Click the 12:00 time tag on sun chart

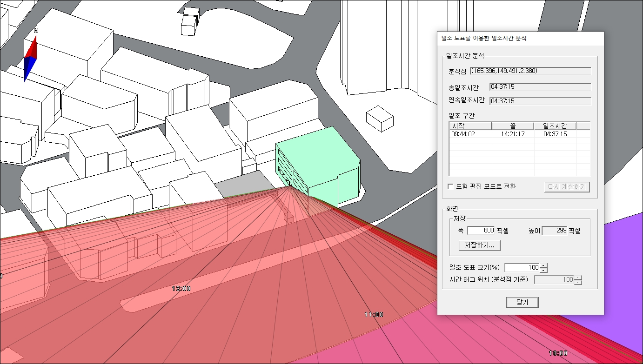pyautogui.click(x=181, y=288)
